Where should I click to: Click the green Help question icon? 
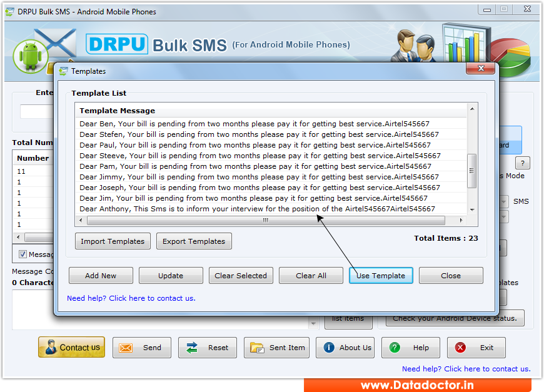click(x=395, y=347)
